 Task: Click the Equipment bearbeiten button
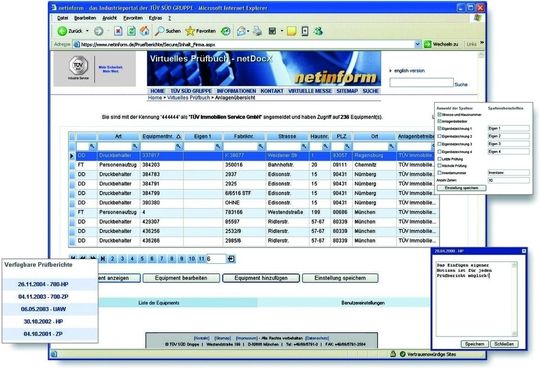(181, 278)
